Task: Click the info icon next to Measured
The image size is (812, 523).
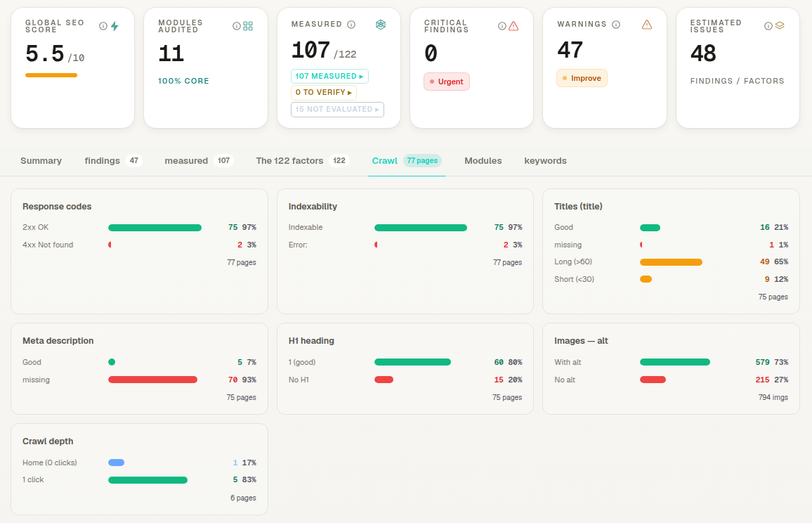Action: coord(351,25)
